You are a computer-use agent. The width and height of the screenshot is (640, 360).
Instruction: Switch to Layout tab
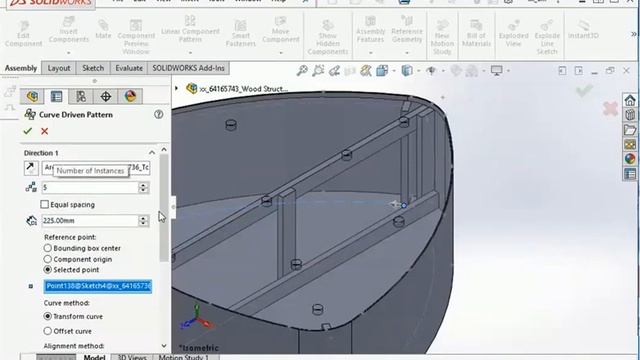click(x=59, y=68)
